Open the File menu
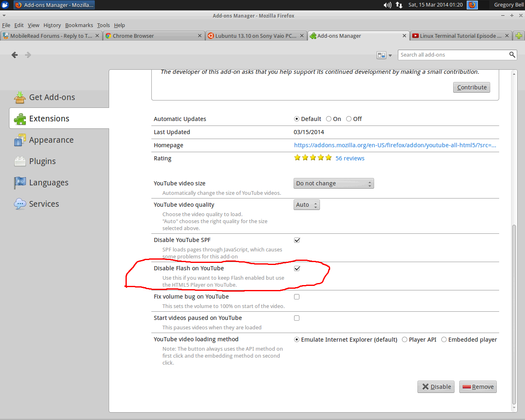This screenshot has height=420, width=525. tap(6, 25)
